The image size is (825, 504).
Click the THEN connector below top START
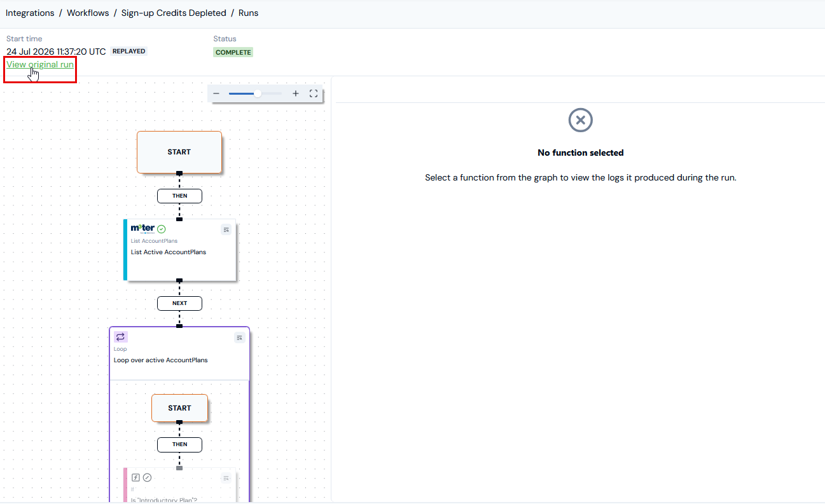179,196
